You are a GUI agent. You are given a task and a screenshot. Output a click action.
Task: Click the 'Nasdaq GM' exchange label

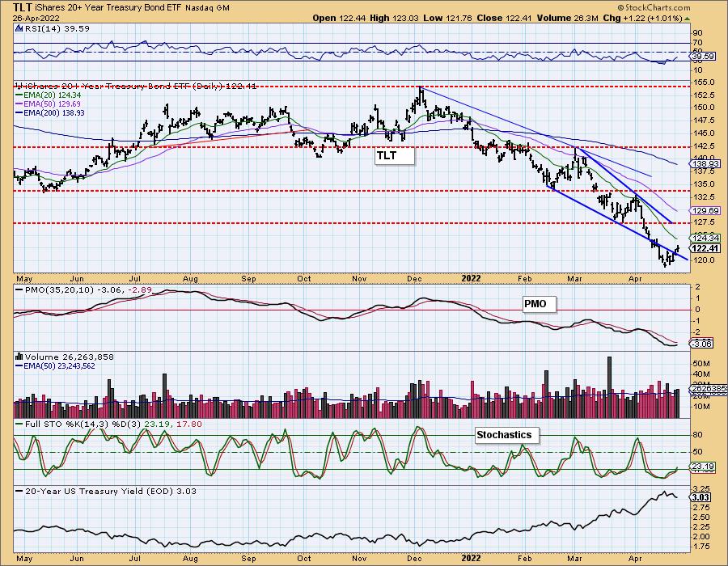208,8
